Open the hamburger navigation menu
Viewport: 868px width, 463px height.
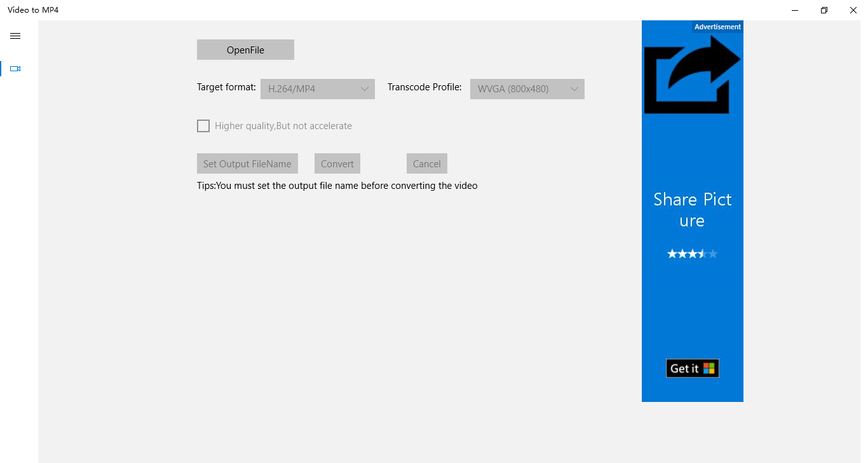click(15, 36)
